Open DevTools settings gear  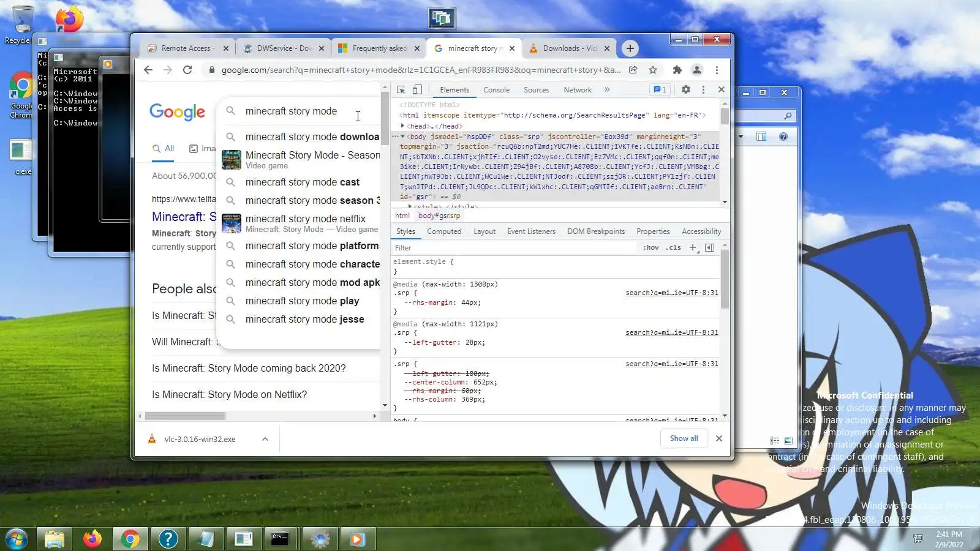click(x=686, y=89)
